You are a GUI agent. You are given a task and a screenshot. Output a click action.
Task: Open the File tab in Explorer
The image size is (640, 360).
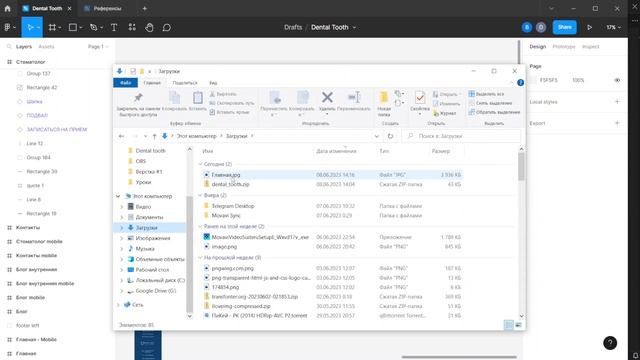tap(125, 83)
